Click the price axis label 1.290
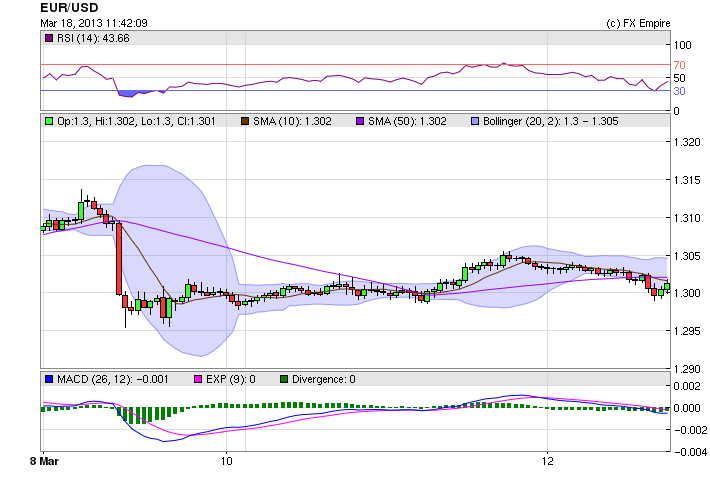This screenshot has height=487, width=710. tap(687, 369)
